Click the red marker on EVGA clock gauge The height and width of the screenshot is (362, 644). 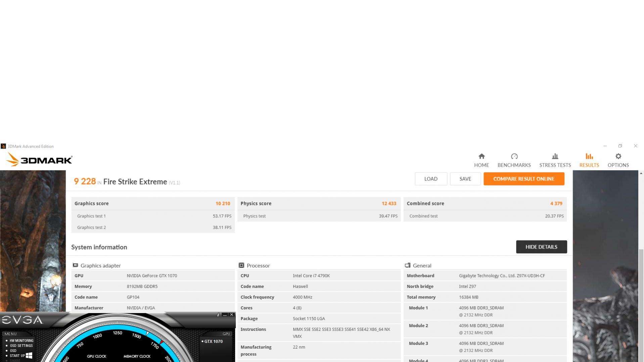pyautogui.click(x=162, y=342)
